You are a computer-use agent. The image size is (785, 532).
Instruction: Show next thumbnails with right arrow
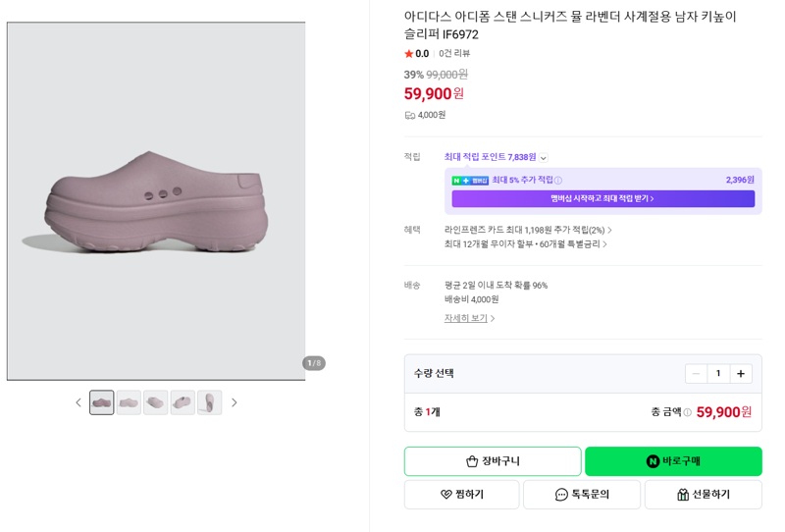pyautogui.click(x=234, y=402)
